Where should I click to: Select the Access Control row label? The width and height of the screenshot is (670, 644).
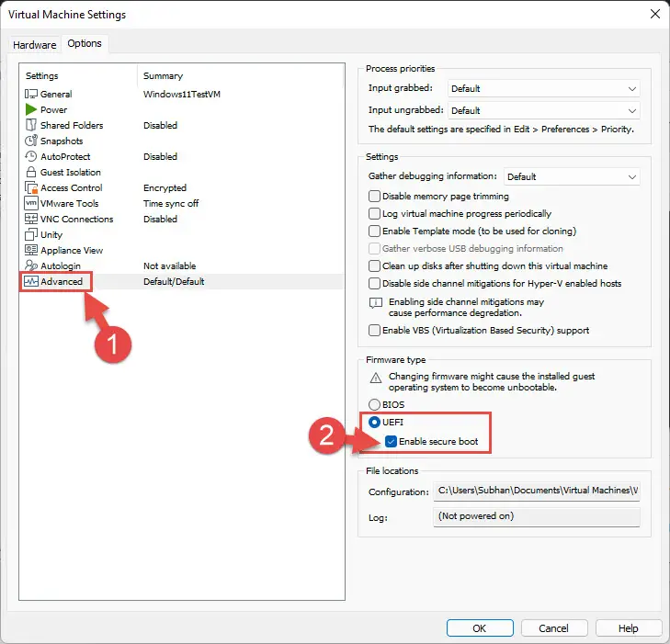click(72, 188)
